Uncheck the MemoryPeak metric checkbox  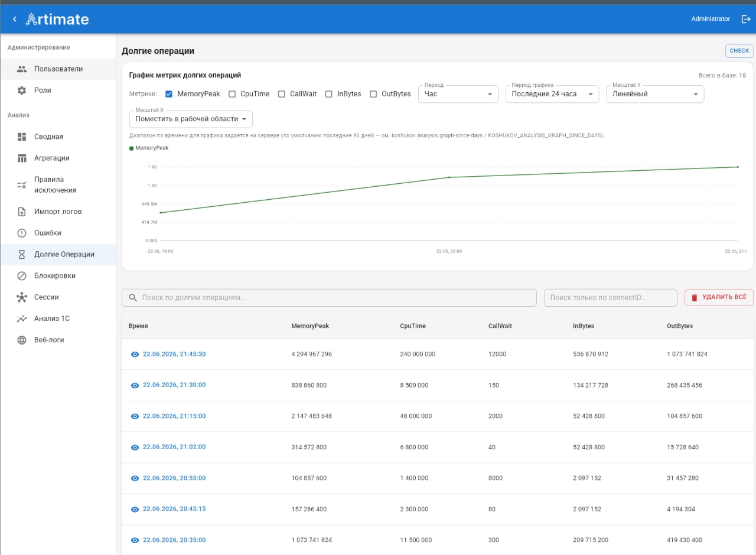[169, 94]
